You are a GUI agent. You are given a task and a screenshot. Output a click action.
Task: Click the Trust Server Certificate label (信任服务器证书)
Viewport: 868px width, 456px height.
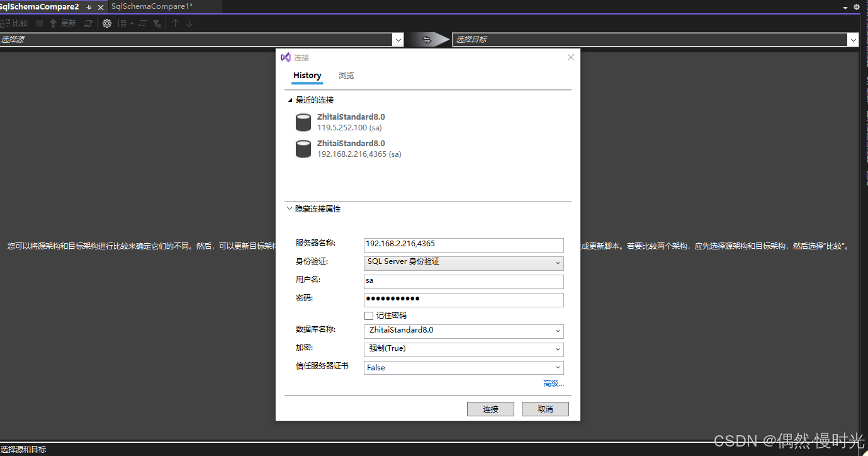click(322, 366)
